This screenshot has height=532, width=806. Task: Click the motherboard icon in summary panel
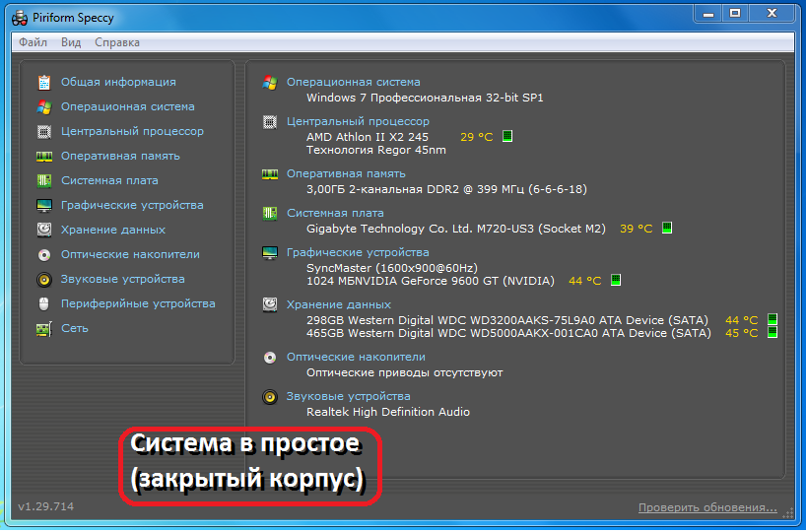(270, 214)
